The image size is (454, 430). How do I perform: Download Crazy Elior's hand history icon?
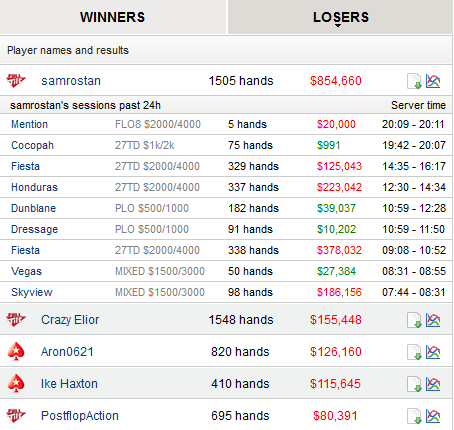point(414,320)
